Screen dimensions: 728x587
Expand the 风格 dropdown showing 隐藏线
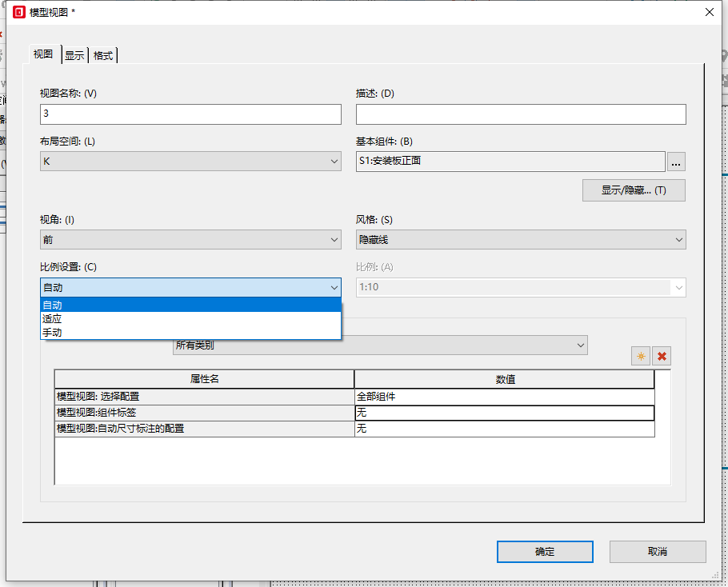[520, 240]
